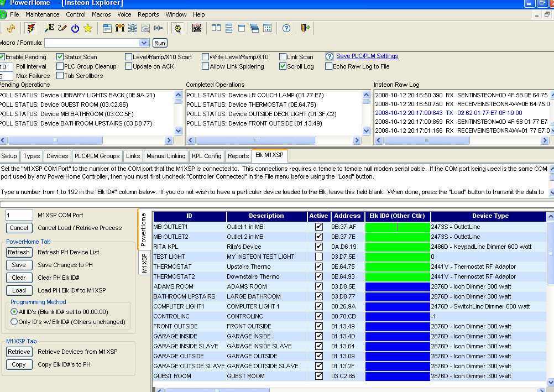554x392 pixels.
Task: Switch to the Devices tab
Action: [58, 156]
